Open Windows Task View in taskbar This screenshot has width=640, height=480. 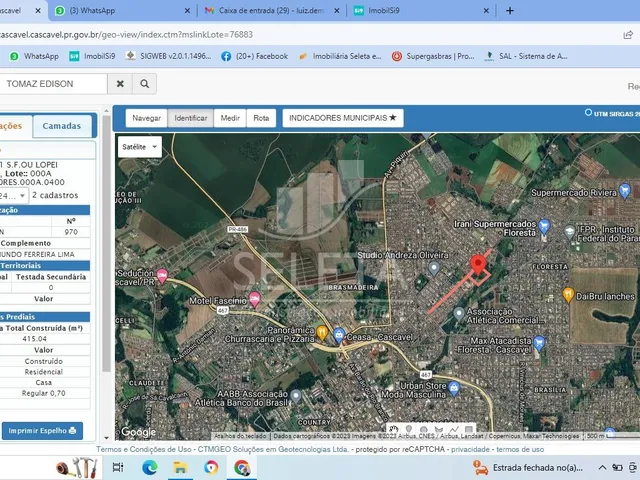pos(118,468)
